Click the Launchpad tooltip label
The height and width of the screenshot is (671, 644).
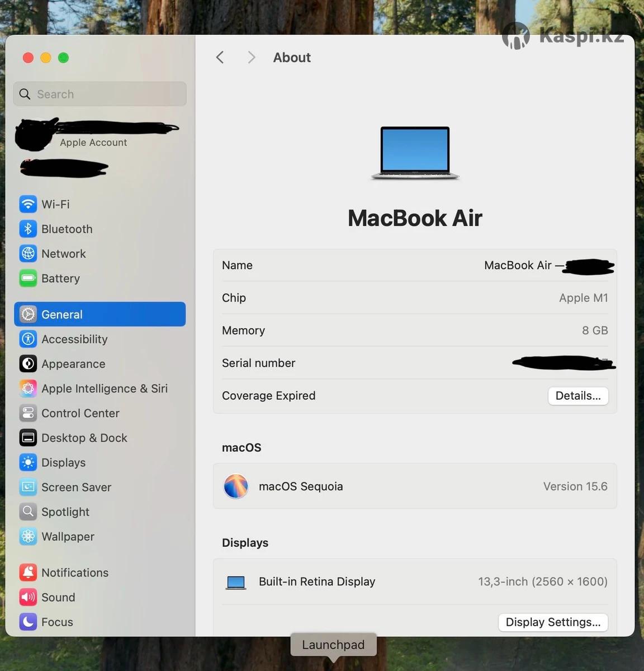coord(333,645)
